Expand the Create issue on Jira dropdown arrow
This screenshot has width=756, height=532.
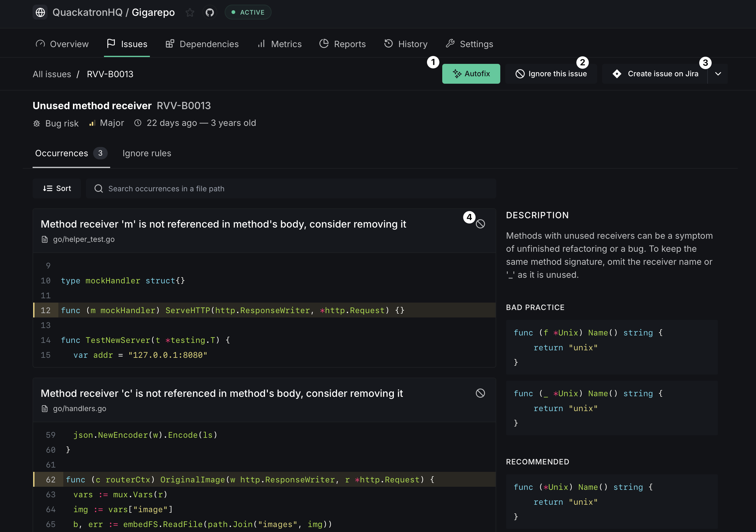pyautogui.click(x=718, y=74)
